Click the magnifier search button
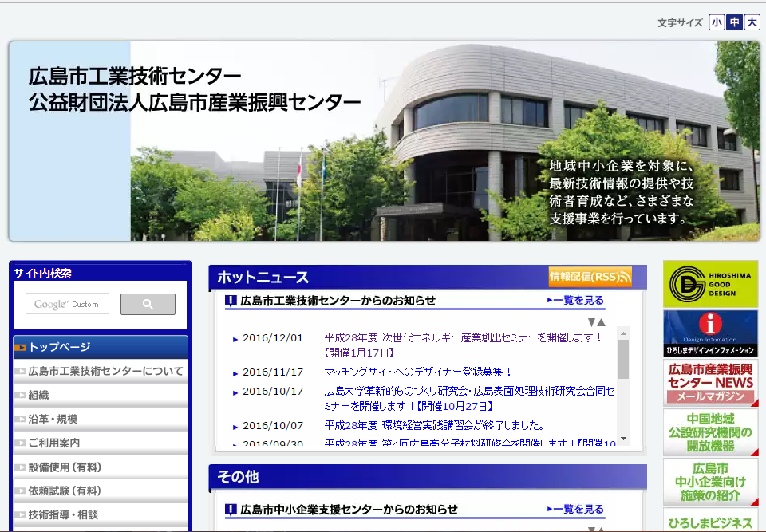Image resolution: width=766 pixels, height=532 pixels. [148, 304]
